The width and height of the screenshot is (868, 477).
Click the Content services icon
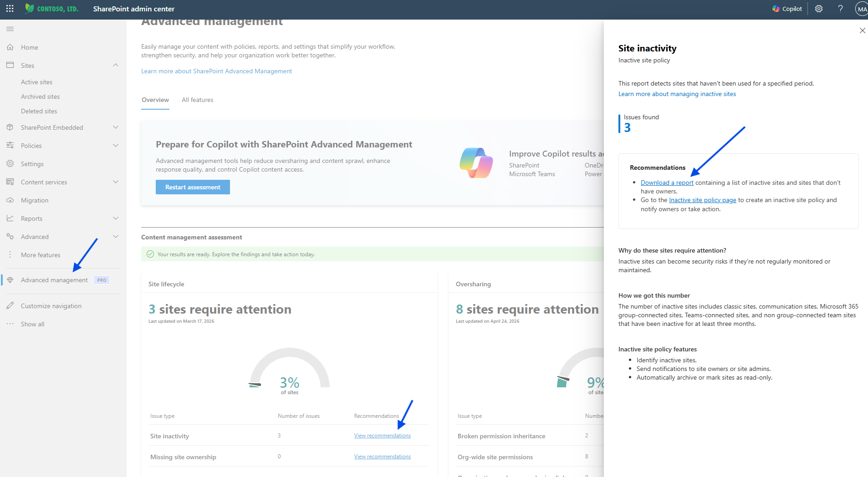[10, 182]
